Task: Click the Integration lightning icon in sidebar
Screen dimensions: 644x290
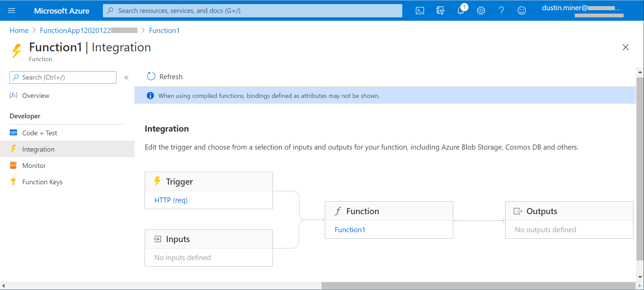Action: (x=13, y=149)
